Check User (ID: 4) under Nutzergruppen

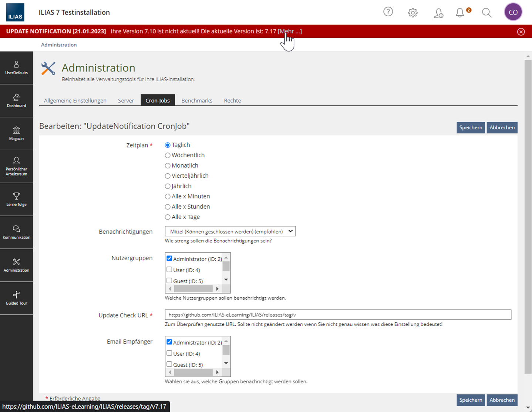pyautogui.click(x=169, y=270)
